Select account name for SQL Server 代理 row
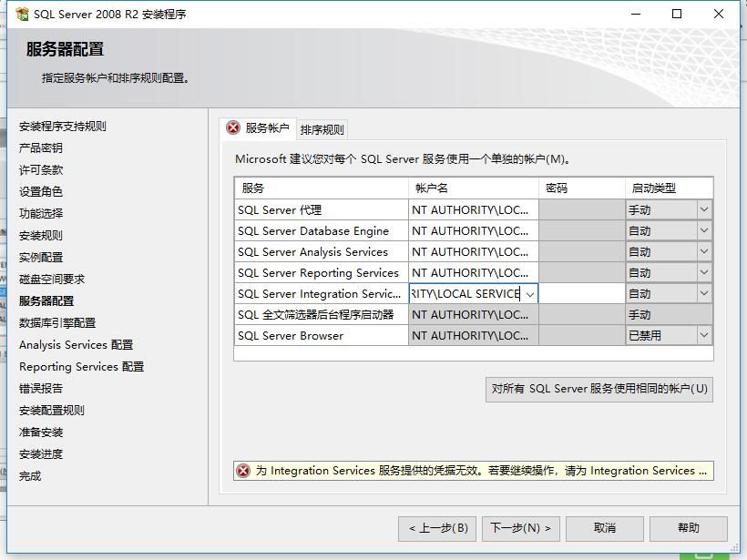Image resolution: width=747 pixels, height=560 pixels. pyautogui.click(x=474, y=210)
